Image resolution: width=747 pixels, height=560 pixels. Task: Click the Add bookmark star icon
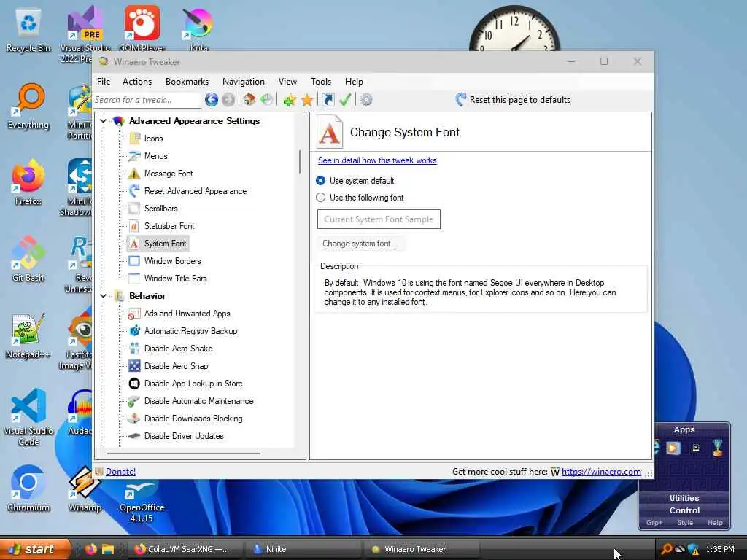[x=289, y=99]
